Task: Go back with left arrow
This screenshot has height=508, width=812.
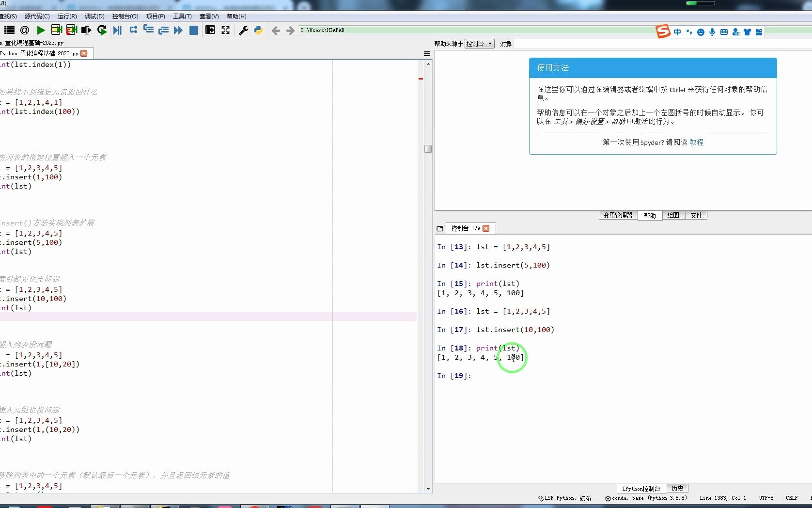Action: (276, 31)
